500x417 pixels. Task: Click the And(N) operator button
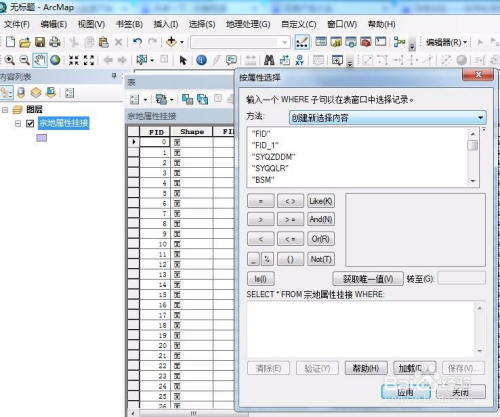321,219
